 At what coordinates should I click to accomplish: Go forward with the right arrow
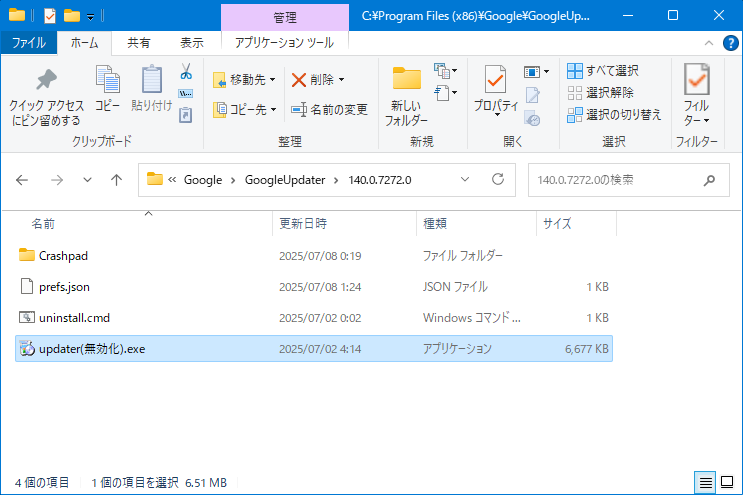pos(57,180)
